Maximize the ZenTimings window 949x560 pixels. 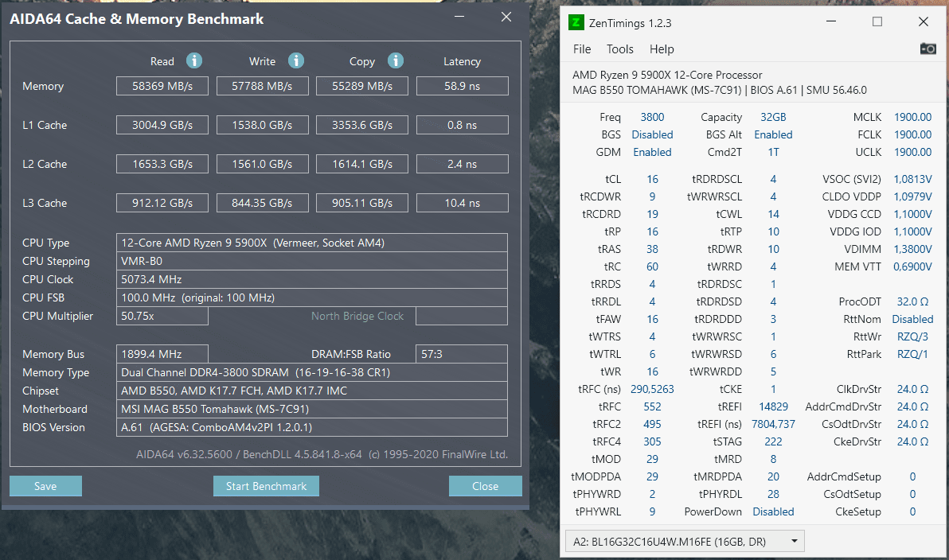coord(877,21)
